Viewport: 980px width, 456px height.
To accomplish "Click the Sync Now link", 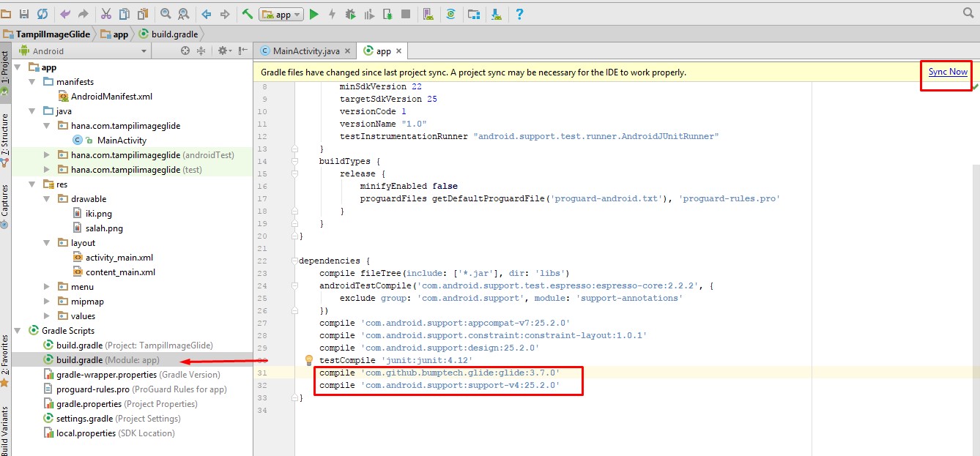I will pos(946,72).
